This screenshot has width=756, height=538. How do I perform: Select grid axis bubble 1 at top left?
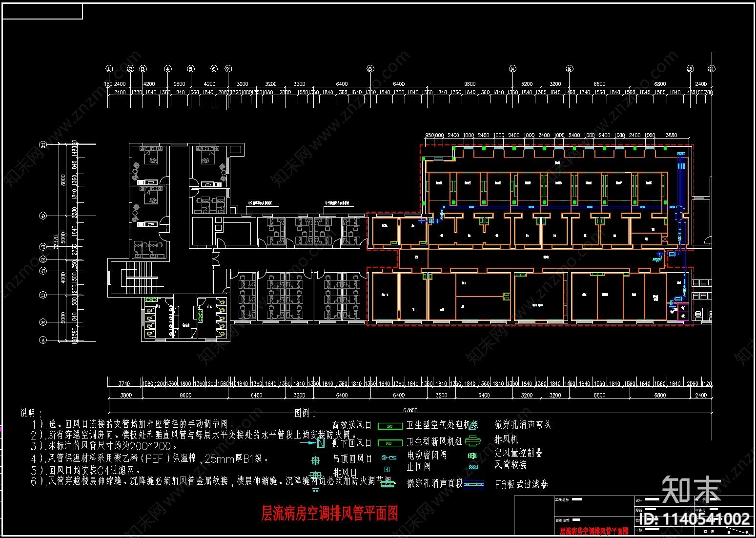109,69
